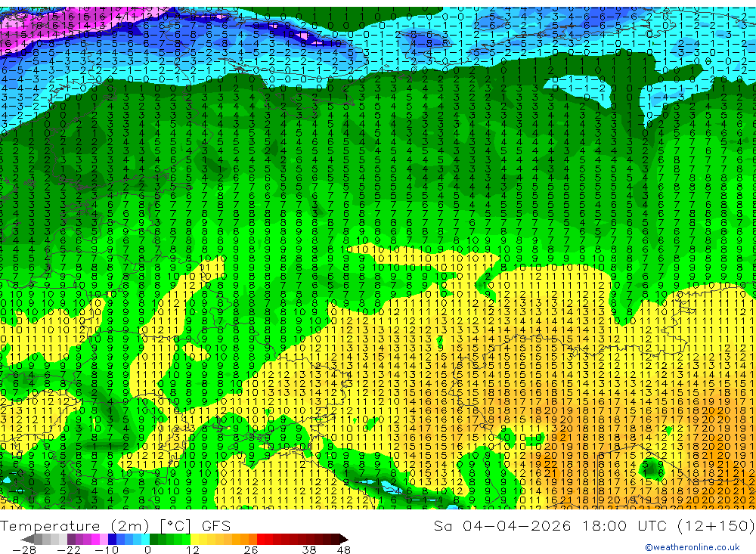Open the weatheronline.co.uk copyright link

pyautogui.click(x=692, y=547)
